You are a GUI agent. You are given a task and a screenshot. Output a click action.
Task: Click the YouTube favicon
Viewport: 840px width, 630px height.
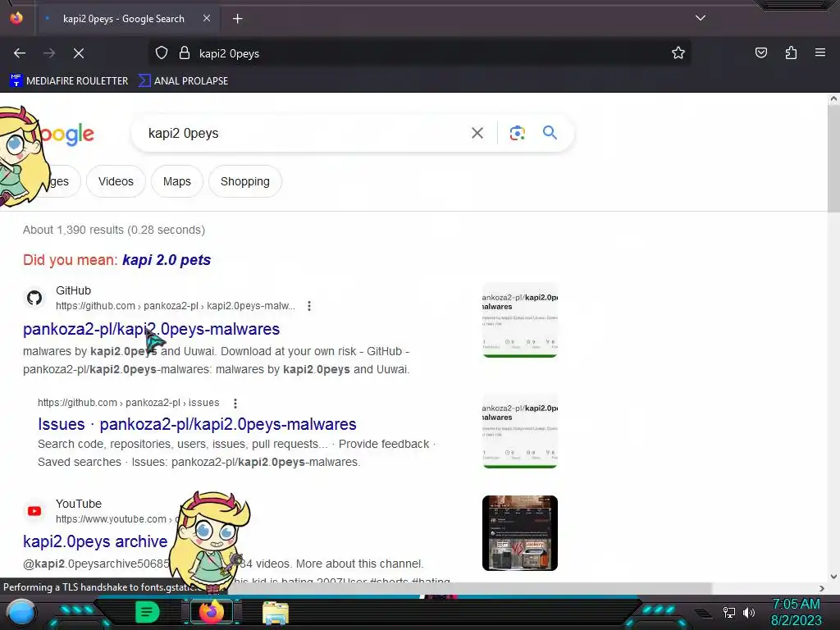point(34,511)
